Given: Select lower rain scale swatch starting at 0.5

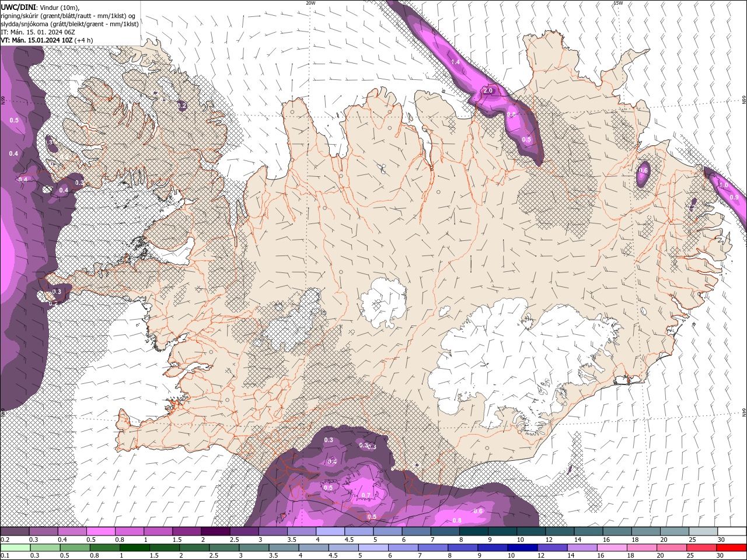Looking at the screenshot, I should click(75, 548).
